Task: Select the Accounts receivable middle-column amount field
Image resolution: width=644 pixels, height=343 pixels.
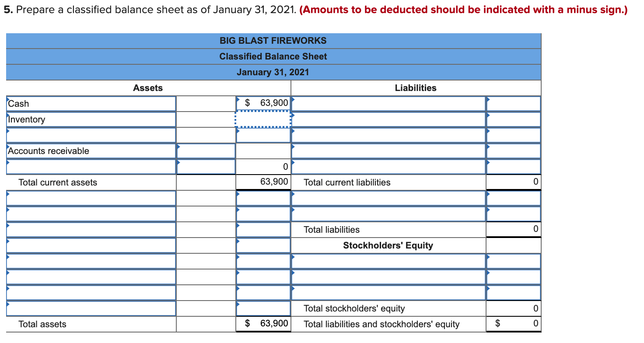Action: 206,151
